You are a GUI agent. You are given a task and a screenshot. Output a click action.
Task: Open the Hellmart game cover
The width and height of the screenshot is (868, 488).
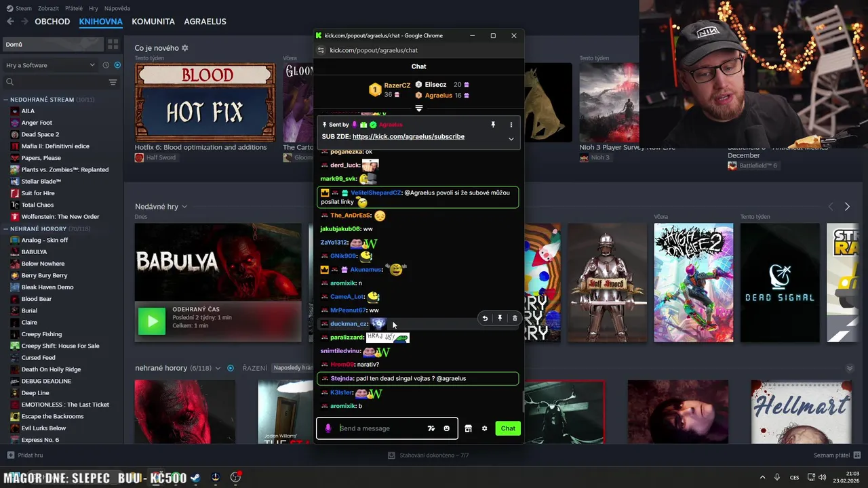point(801,412)
